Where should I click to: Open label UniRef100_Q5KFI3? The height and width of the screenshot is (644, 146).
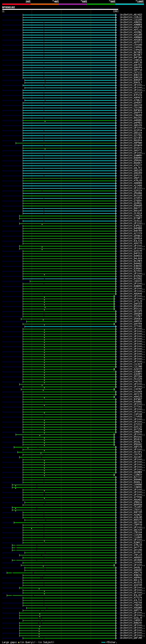(x=131, y=178)
